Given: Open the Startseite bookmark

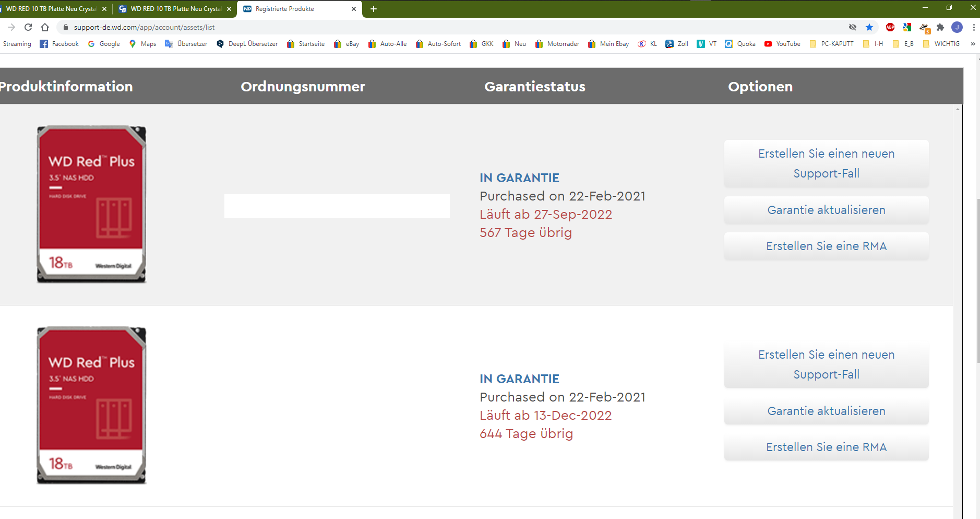Looking at the screenshot, I should click(306, 44).
